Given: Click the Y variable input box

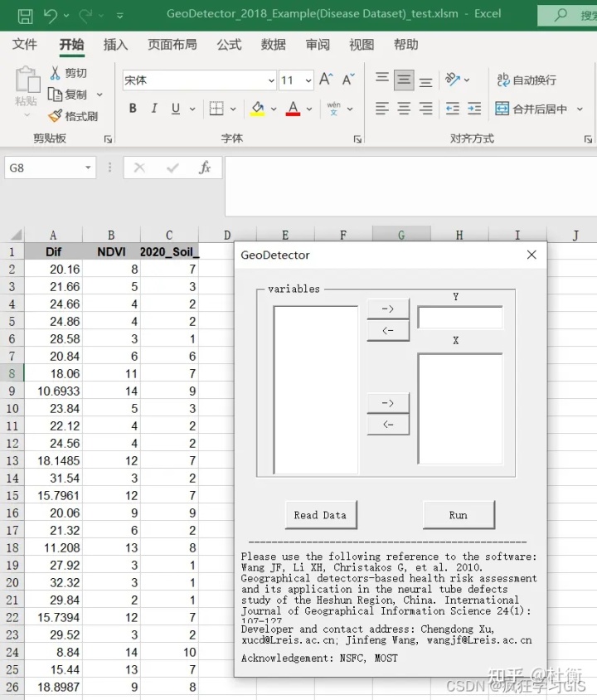Looking at the screenshot, I should click(x=460, y=318).
